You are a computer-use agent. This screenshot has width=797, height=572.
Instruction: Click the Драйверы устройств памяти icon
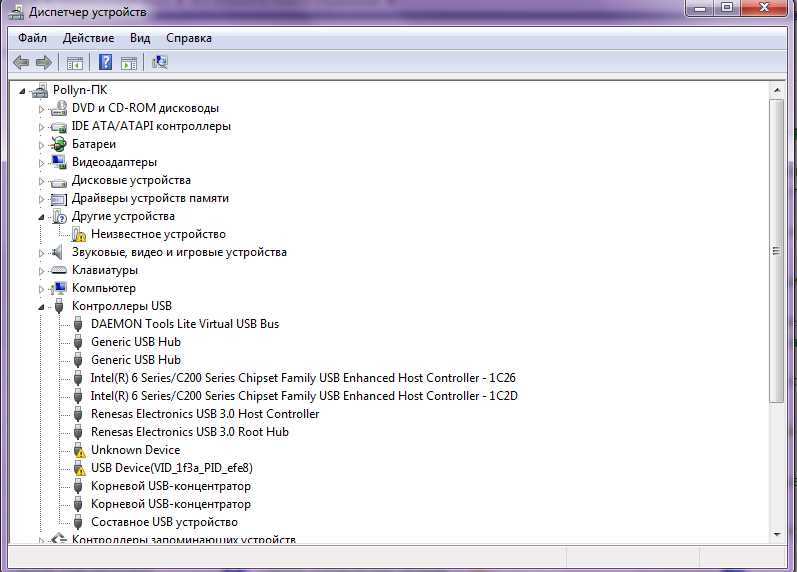point(59,199)
